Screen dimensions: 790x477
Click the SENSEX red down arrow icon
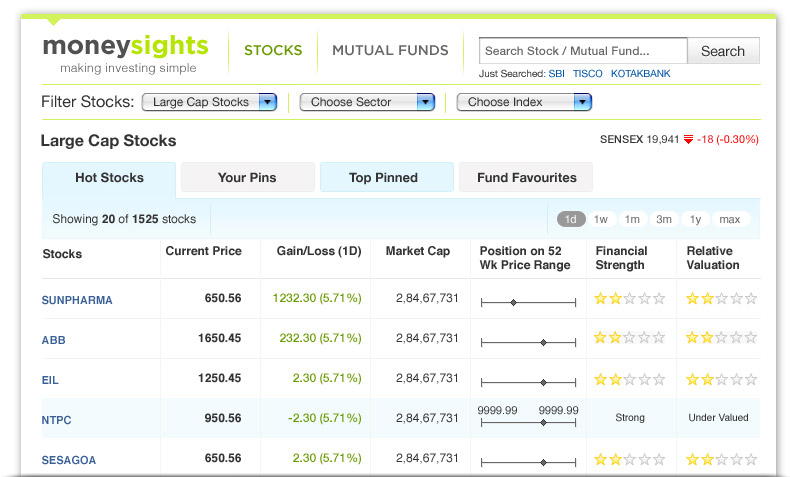coord(688,140)
